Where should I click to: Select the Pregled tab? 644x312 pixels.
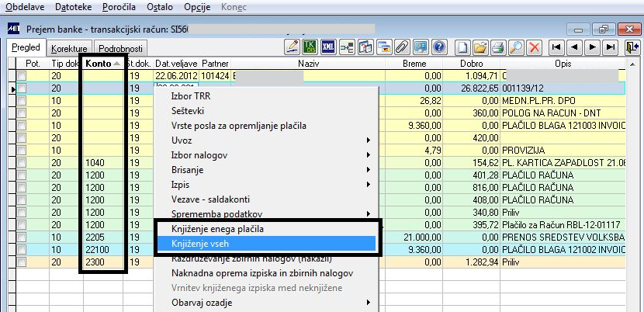coord(26,47)
